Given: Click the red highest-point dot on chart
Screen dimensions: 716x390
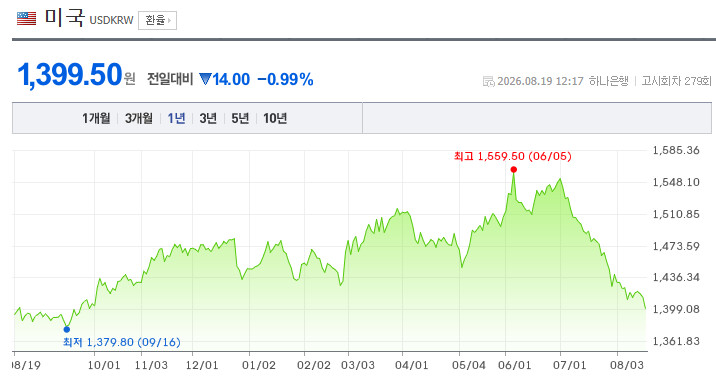Looking at the screenshot, I should tap(514, 169).
